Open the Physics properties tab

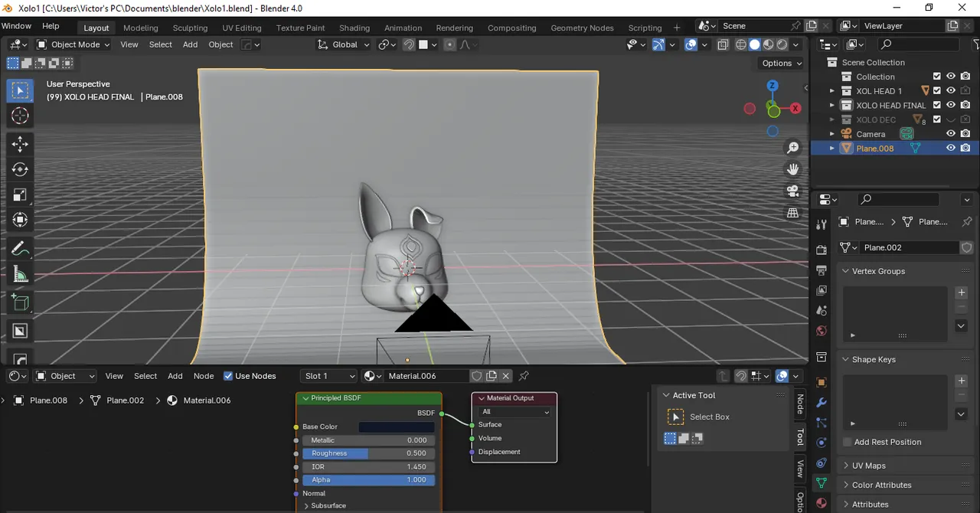point(822,443)
